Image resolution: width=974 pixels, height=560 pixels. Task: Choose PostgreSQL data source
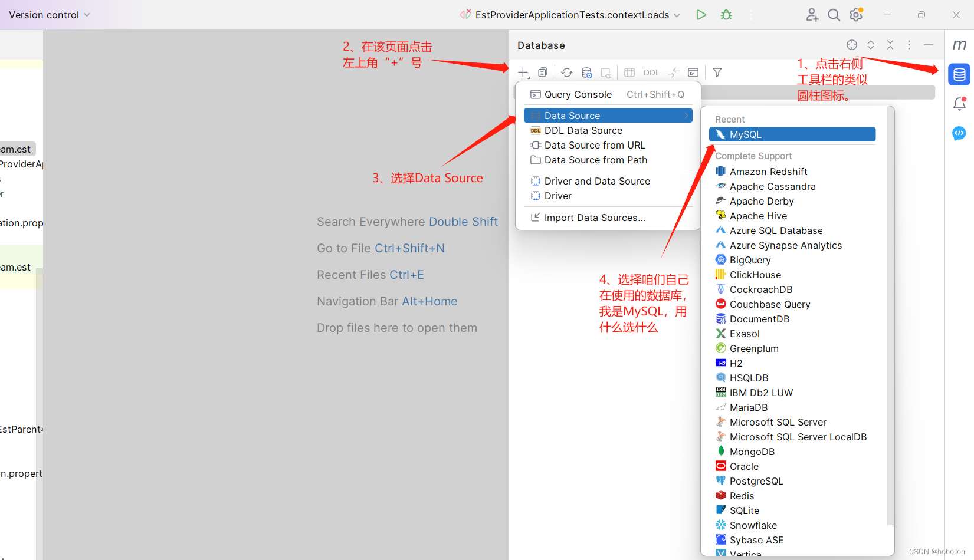click(x=792, y=481)
